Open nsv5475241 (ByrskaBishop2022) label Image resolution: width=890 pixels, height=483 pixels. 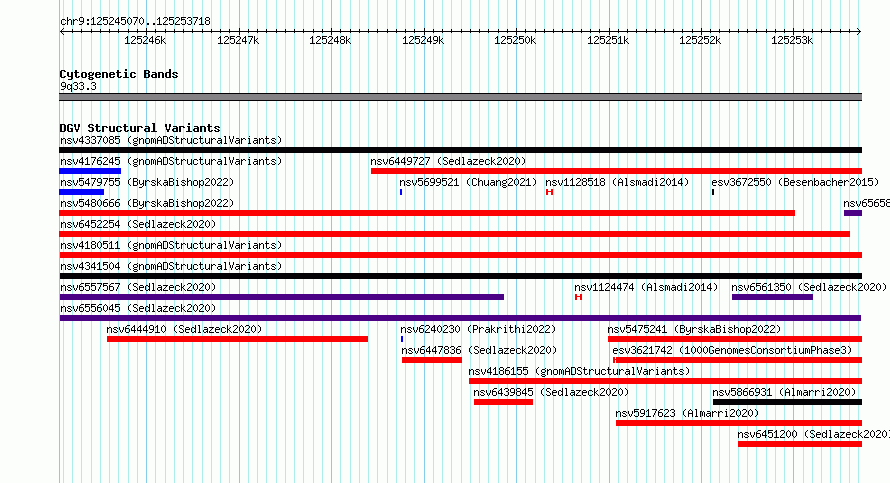694,329
